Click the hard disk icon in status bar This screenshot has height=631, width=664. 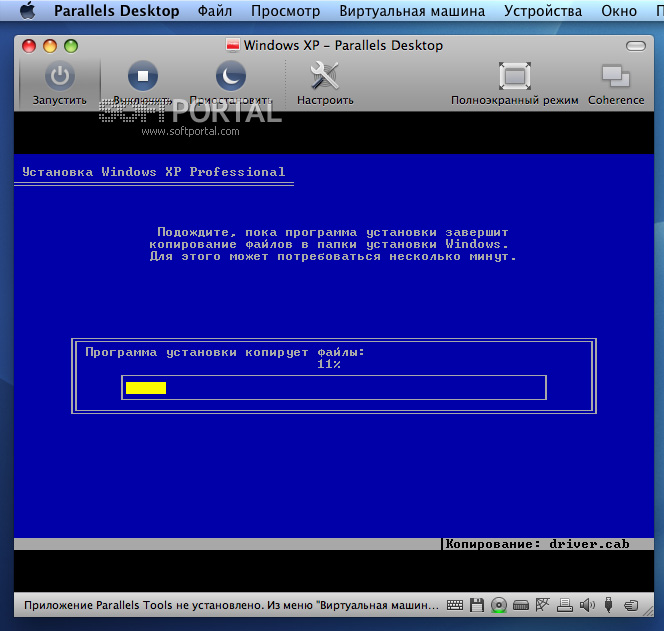click(x=521, y=606)
